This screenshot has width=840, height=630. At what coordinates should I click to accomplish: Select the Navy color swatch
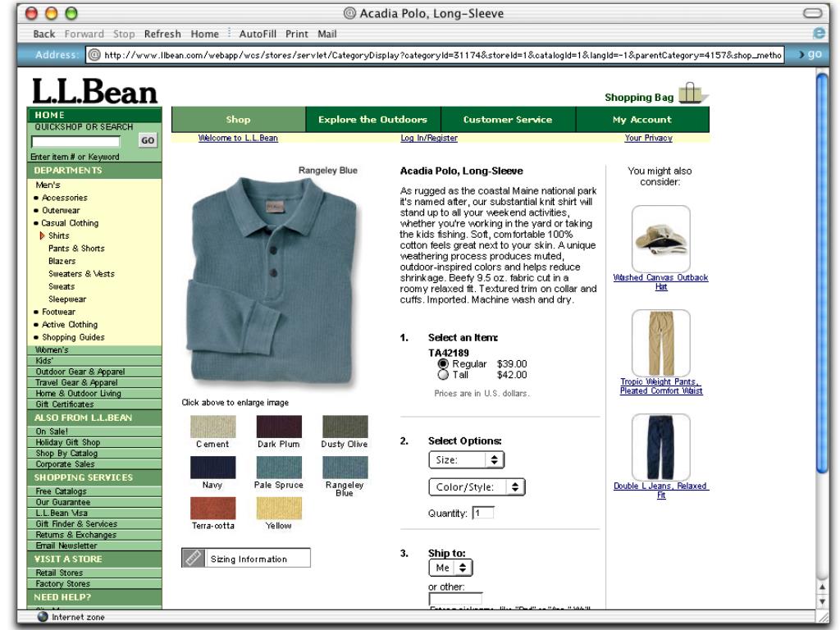pos(212,467)
